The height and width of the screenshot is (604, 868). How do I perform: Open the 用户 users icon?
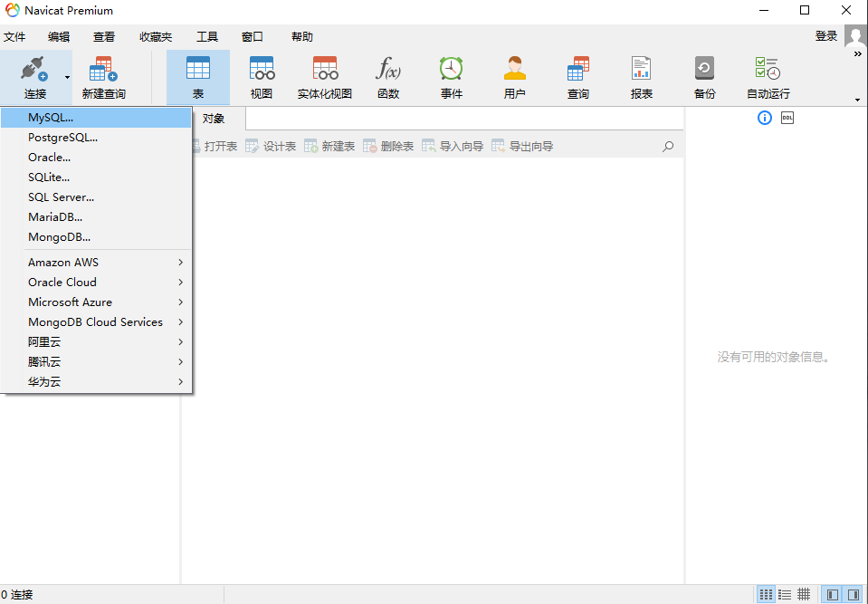514,68
